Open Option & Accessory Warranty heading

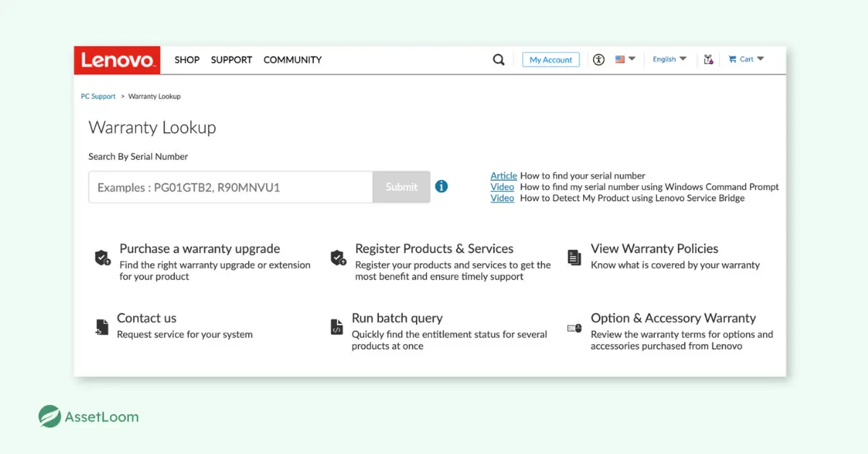coord(673,318)
